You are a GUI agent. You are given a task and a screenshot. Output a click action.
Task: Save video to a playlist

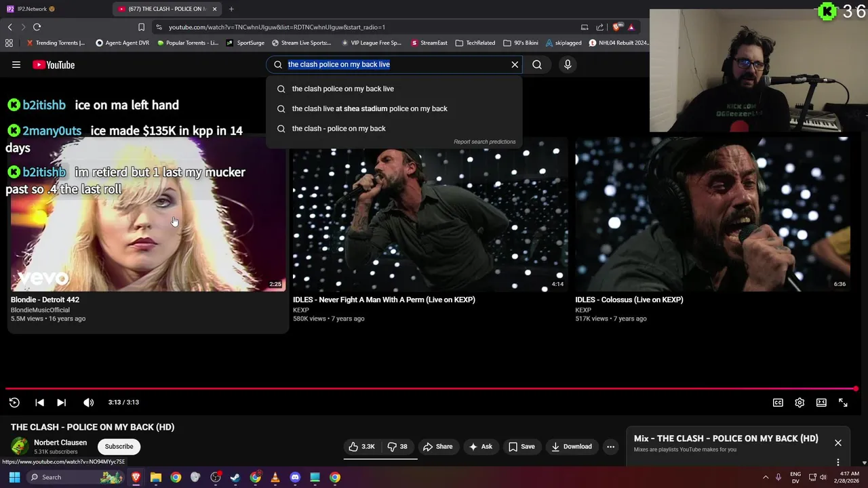521,447
